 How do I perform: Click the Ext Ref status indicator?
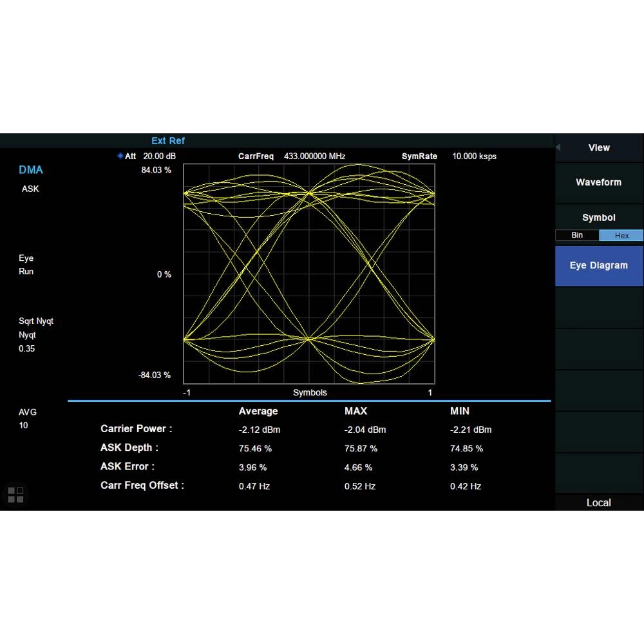[x=168, y=140]
